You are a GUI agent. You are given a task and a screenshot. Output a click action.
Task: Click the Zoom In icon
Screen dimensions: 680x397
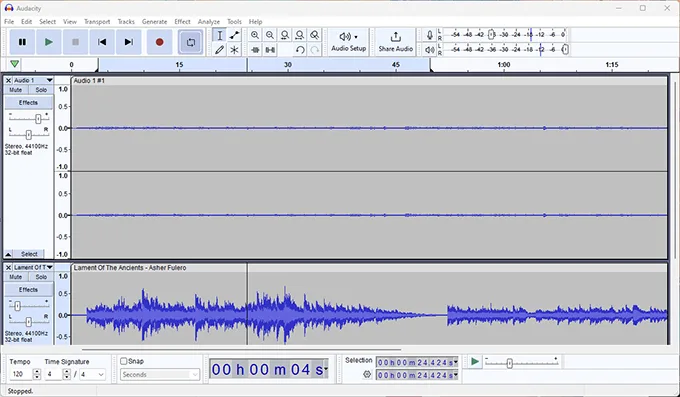(255, 35)
